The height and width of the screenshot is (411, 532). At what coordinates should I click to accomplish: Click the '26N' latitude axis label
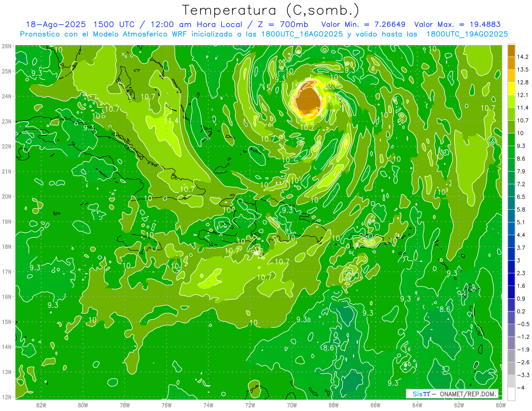point(7,46)
